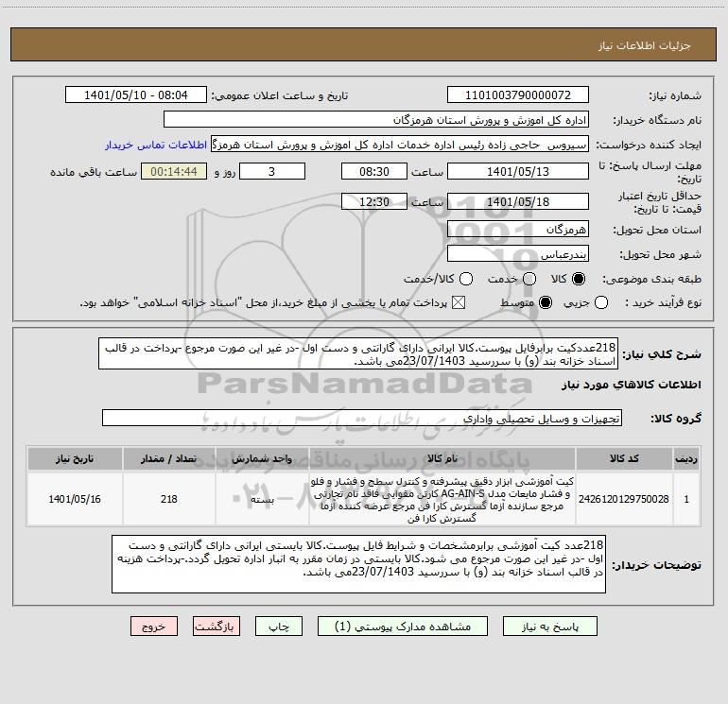The width and height of the screenshot is (728, 704).
Task: Click the کد کالا column header
Action: click(624, 458)
